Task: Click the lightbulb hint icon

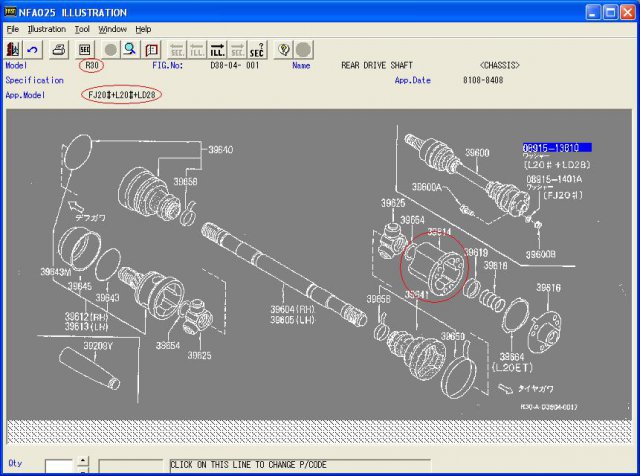Action: pyautogui.click(x=284, y=49)
